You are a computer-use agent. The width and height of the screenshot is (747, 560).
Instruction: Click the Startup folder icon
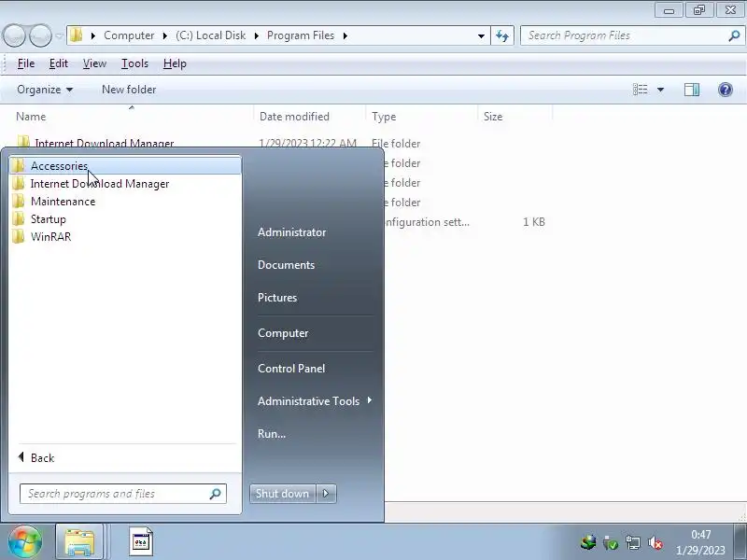[x=18, y=218]
